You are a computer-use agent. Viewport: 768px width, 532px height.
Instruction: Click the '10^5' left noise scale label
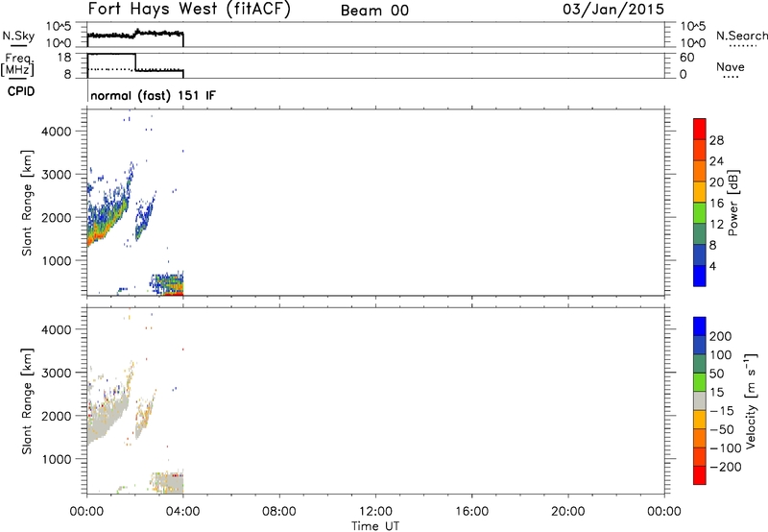click(59, 26)
